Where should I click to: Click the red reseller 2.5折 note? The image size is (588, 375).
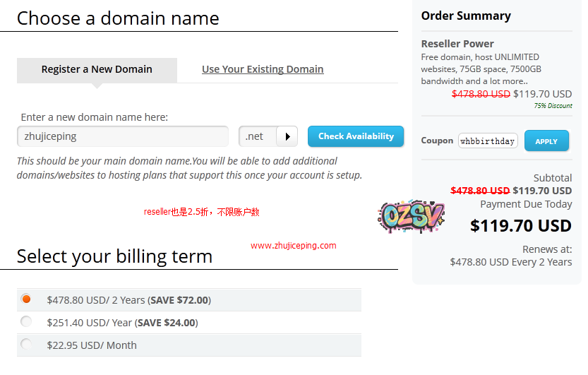pyautogui.click(x=202, y=212)
